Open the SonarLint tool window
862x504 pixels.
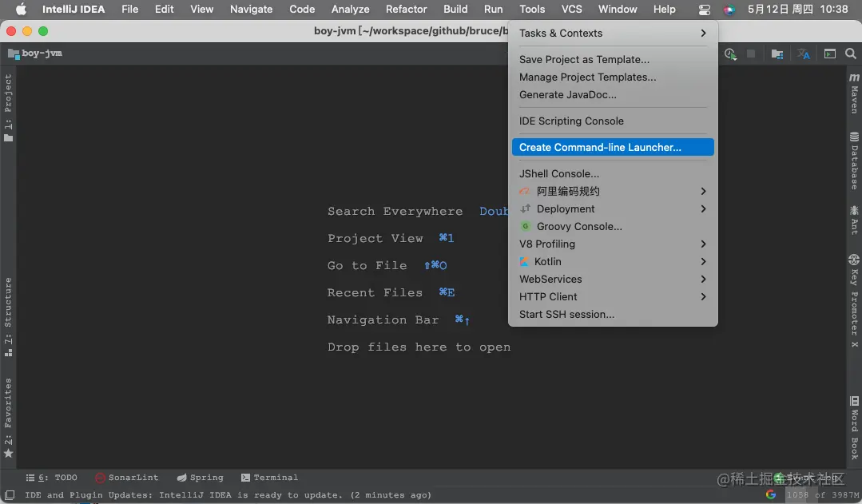pos(126,478)
